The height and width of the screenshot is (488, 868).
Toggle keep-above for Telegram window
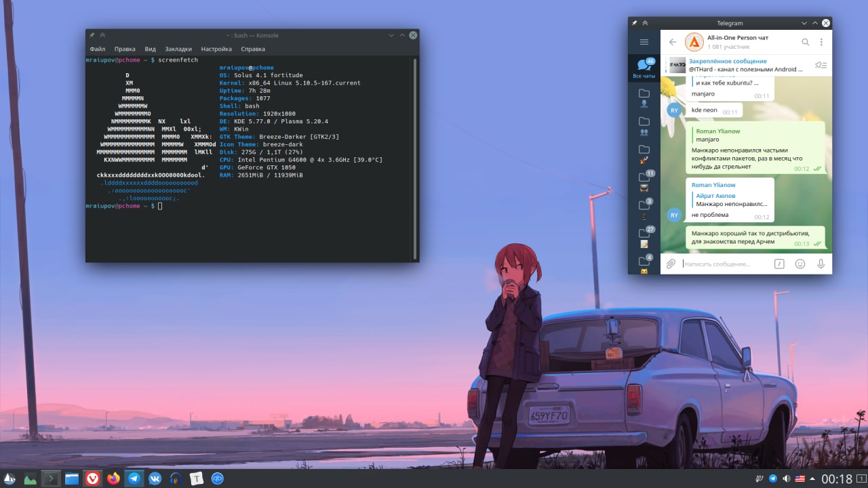(646, 22)
